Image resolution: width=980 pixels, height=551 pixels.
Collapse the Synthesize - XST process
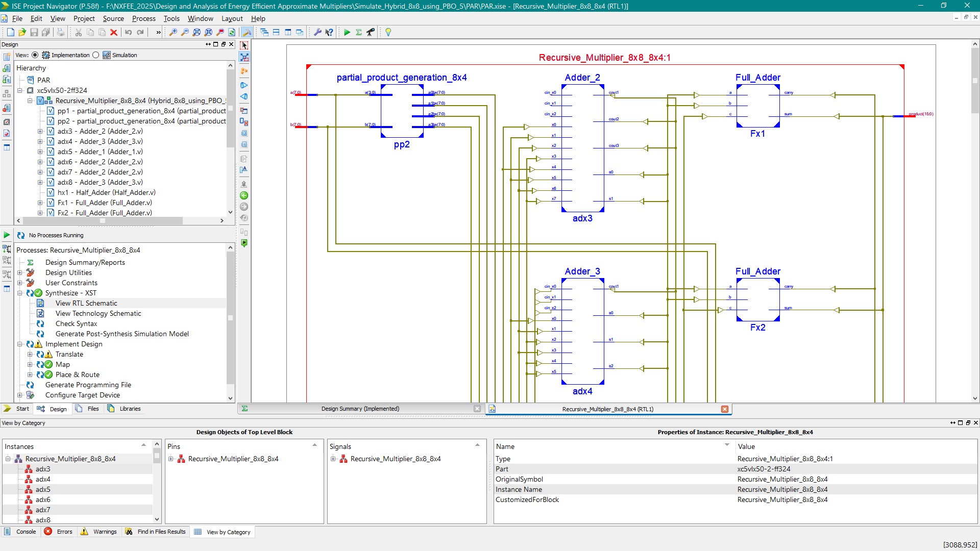20,293
